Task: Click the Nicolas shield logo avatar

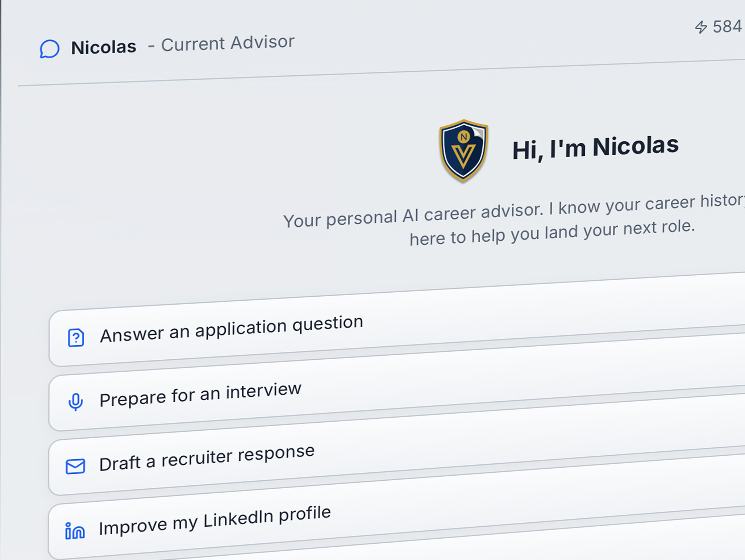Action: pos(463,150)
